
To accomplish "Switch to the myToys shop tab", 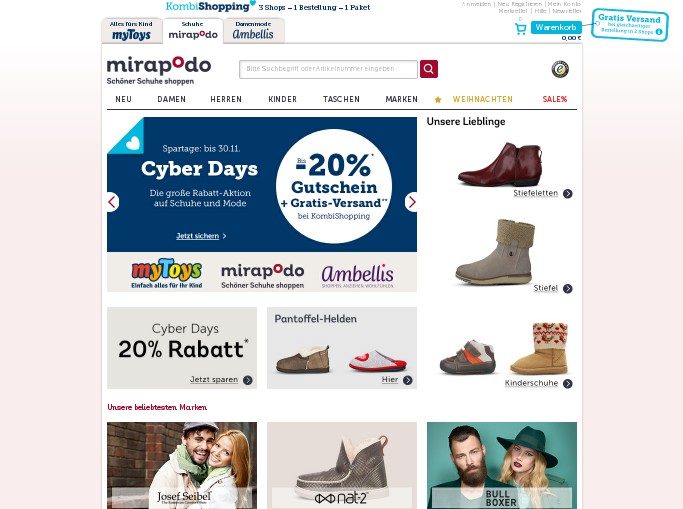I will pos(132,30).
